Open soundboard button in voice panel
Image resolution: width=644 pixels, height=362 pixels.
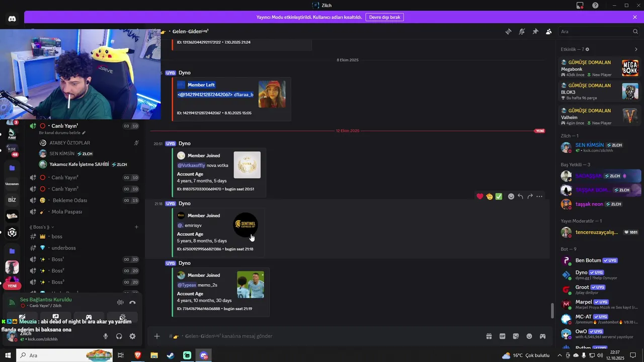pyautogui.click(x=122, y=317)
